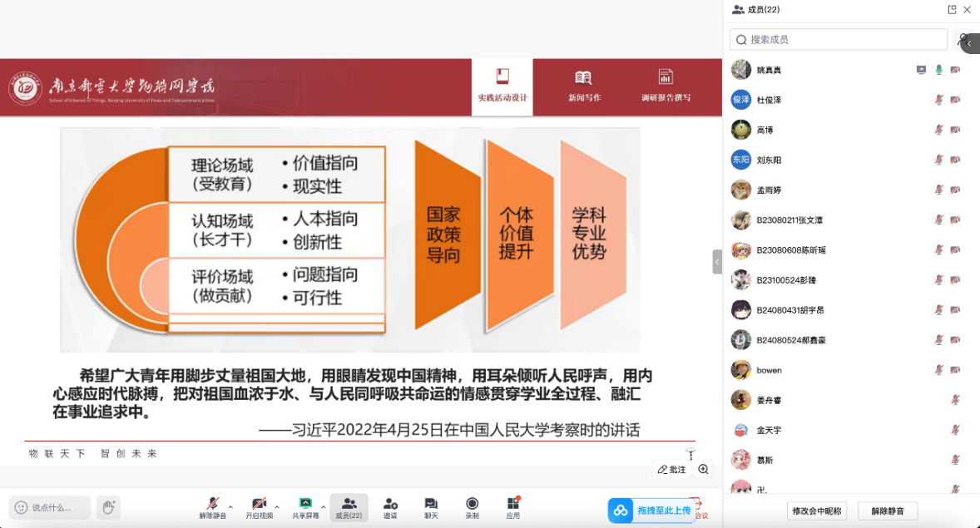Select the 新闻写作 tab in the slide
The width and height of the screenshot is (980, 528).
584,86
